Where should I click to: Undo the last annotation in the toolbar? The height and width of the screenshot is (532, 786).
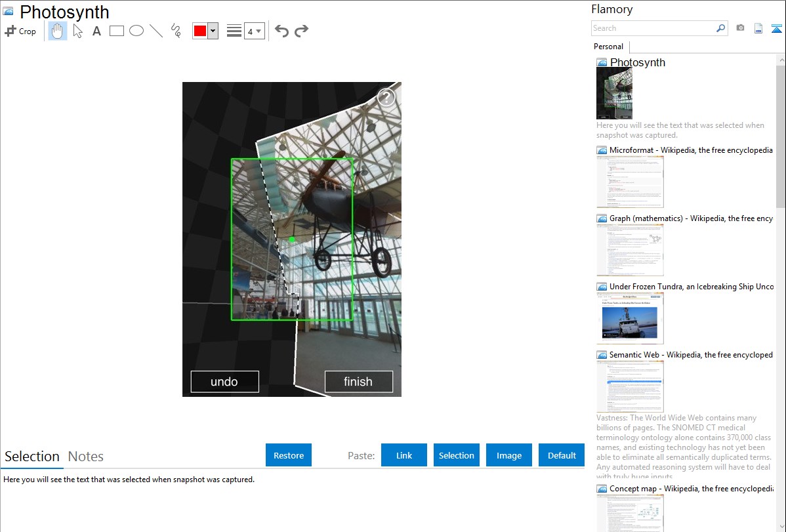281,31
